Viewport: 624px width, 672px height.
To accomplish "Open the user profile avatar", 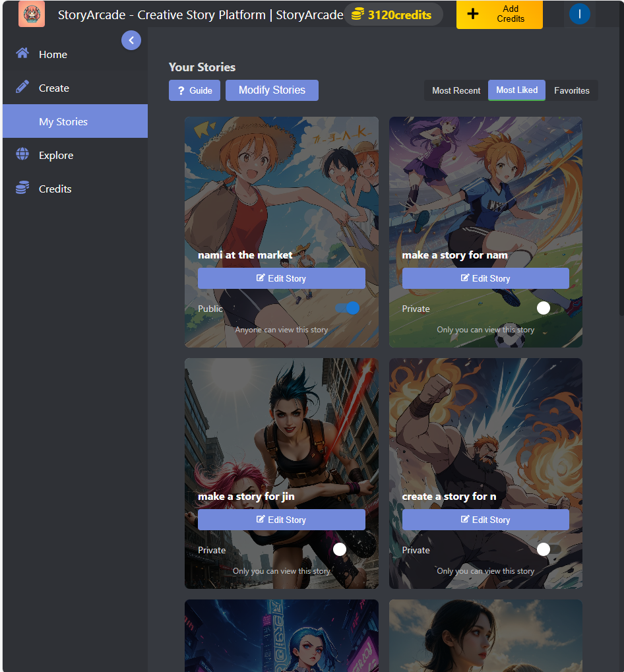I will [579, 14].
